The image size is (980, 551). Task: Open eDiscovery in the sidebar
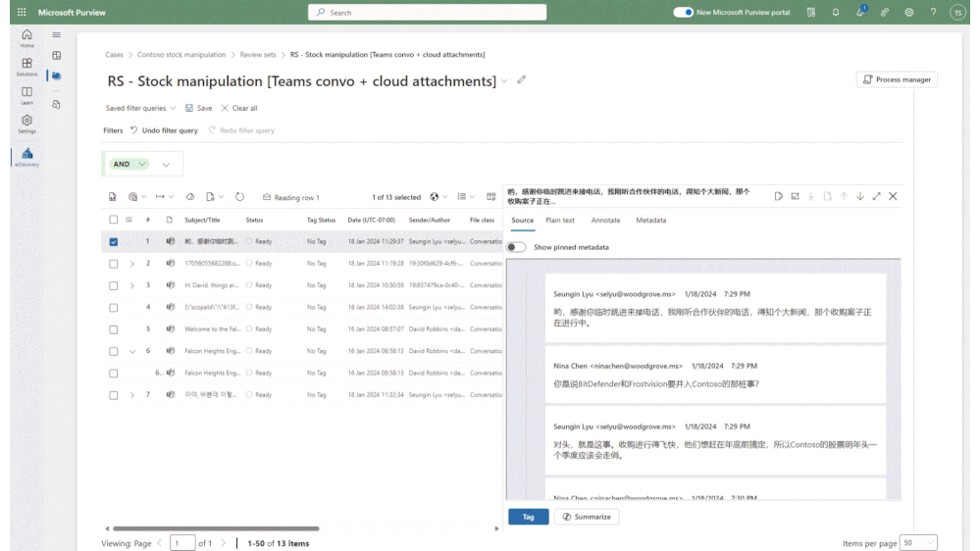[x=26, y=157]
